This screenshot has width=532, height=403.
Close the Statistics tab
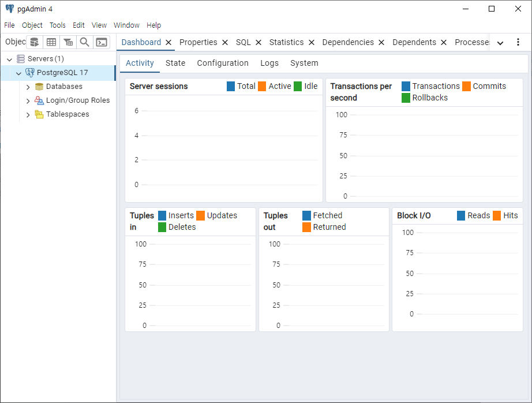[312, 43]
